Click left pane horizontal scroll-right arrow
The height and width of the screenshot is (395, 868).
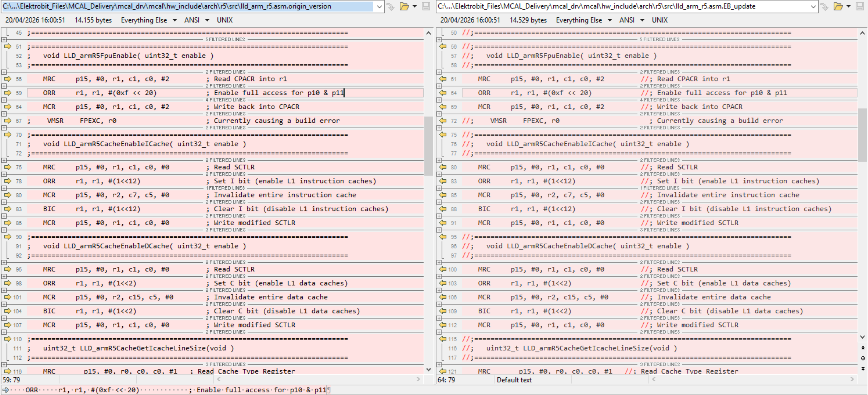[418, 379]
